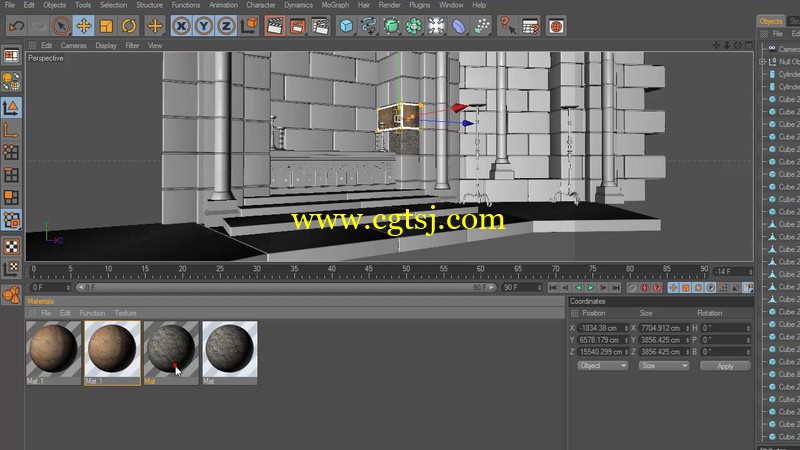Screen dimensions: 800x450
Task: Open the viewport Display menu
Action: point(106,45)
